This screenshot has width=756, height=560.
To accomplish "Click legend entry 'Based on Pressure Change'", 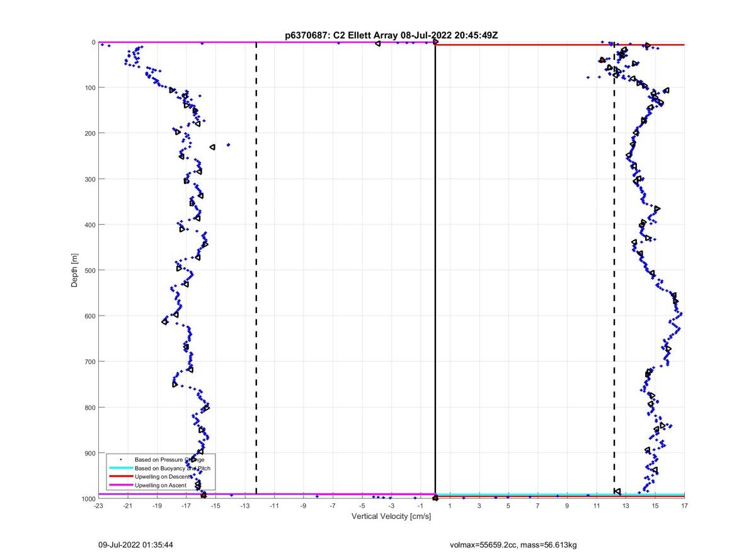I will 169,460.
